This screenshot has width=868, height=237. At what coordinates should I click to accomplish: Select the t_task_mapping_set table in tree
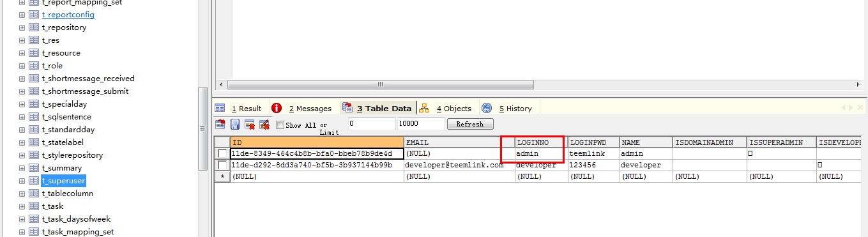point(77,232)
